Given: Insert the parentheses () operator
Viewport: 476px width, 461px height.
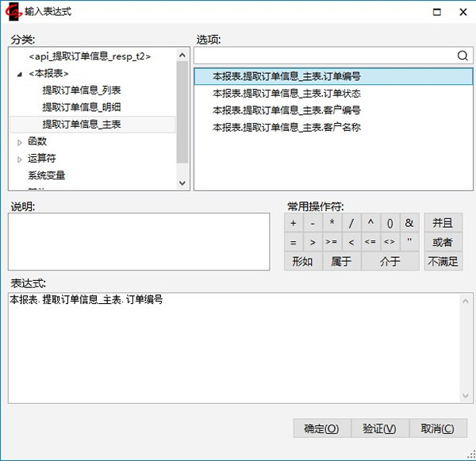Looking at the screenshot, I should (x=390, y=223).
